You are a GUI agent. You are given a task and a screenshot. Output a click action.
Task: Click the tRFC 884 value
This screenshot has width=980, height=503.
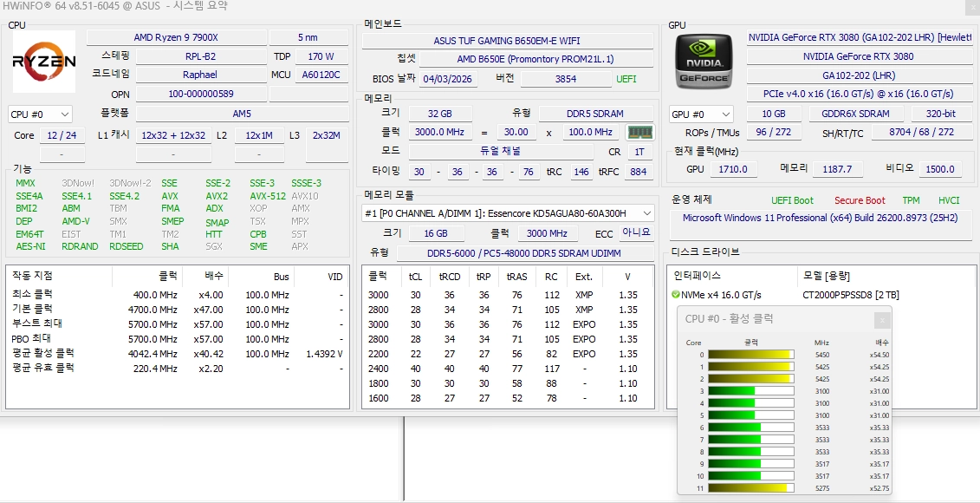click(x=639, y=172)
